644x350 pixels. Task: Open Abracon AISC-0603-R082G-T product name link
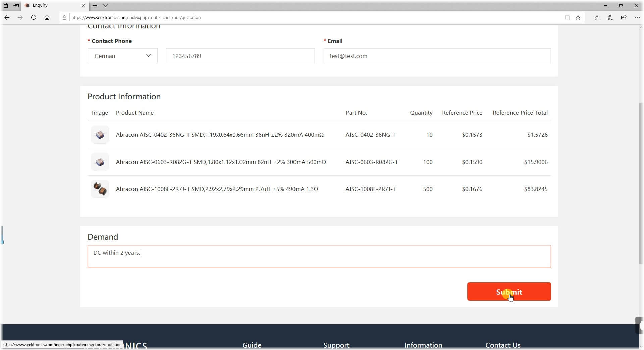coord(221,162)
